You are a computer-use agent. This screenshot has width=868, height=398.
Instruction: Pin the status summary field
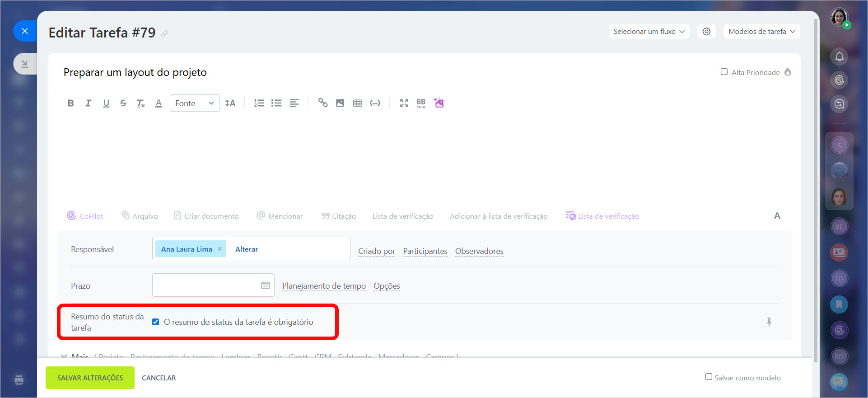click(769, 322)
